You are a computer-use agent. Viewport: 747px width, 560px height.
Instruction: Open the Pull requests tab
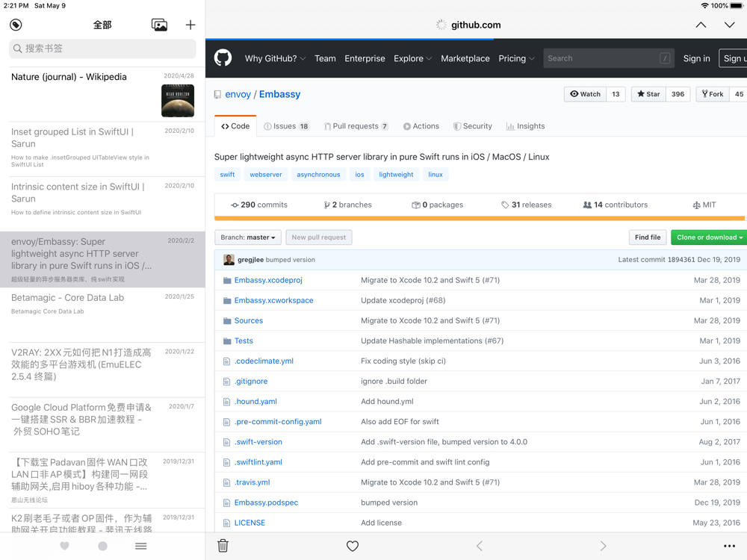pos(356,126)
